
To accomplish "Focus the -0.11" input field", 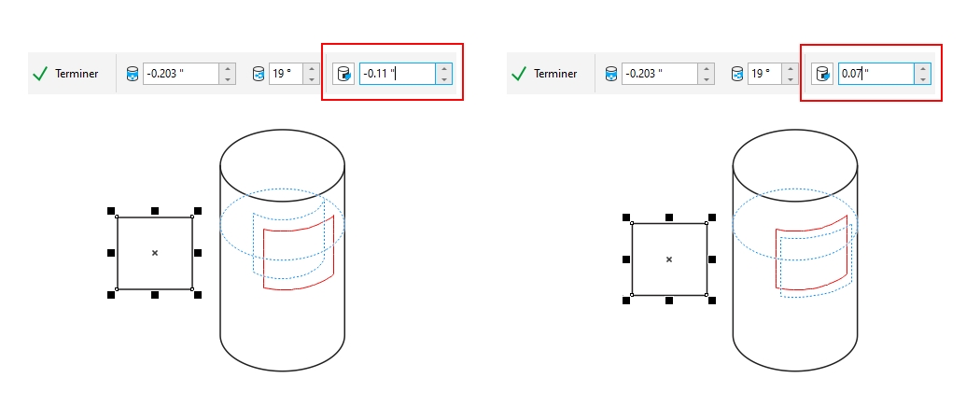I will (397, 74).
